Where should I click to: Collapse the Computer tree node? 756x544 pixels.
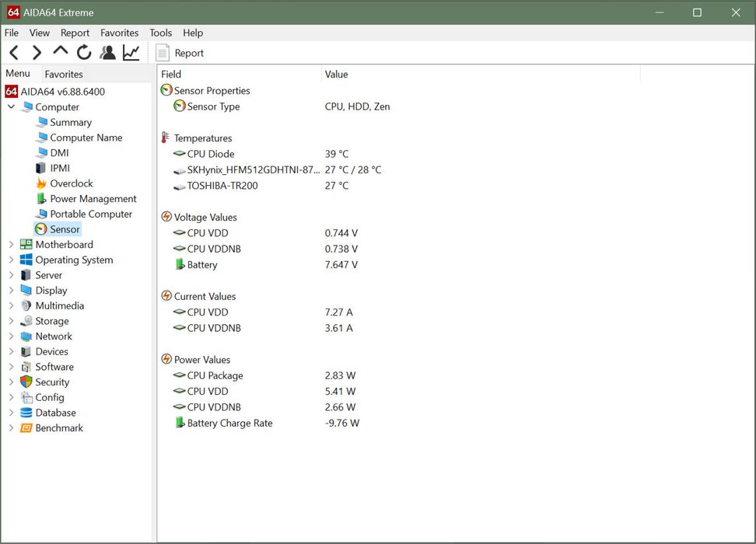pyautogui.click(x=11, y=107)
